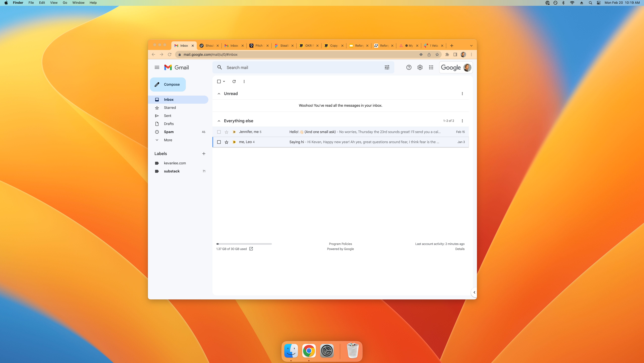Screen dimensions: 644x363
Task: Open select-all dropdown arrow
Action: (224, 81)
